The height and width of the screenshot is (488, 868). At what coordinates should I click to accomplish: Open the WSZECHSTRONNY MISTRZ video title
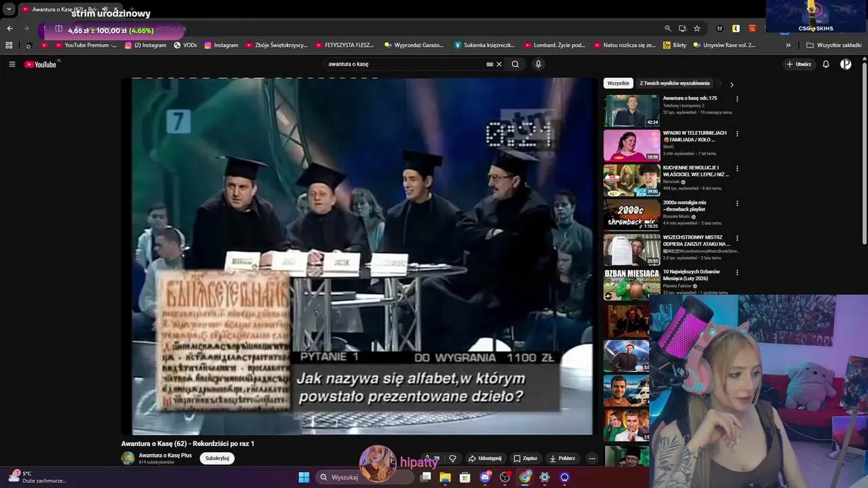696,241
